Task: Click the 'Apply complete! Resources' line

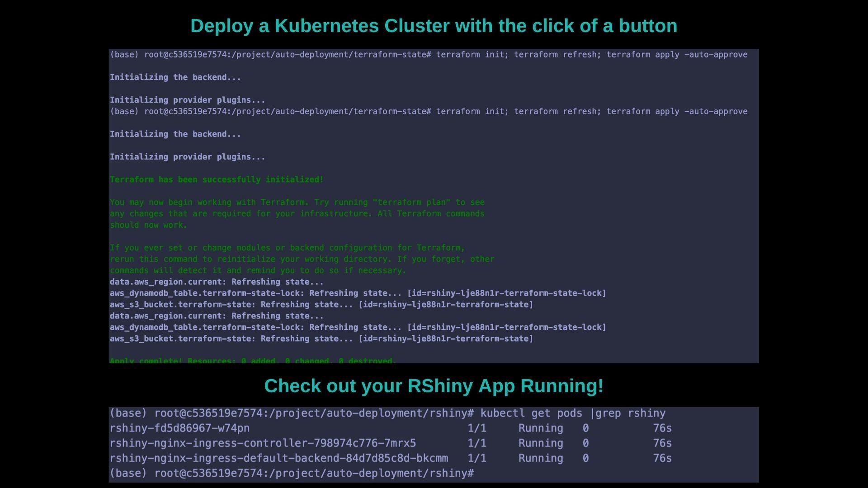Action: pos(253,361)
